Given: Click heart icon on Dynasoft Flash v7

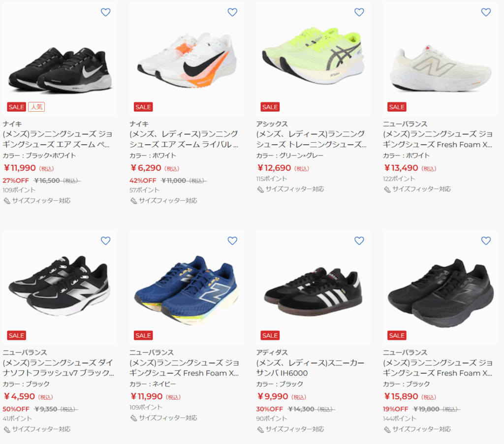Looking at the screenshot, I should pyautogui.click(x=105, y=241).
